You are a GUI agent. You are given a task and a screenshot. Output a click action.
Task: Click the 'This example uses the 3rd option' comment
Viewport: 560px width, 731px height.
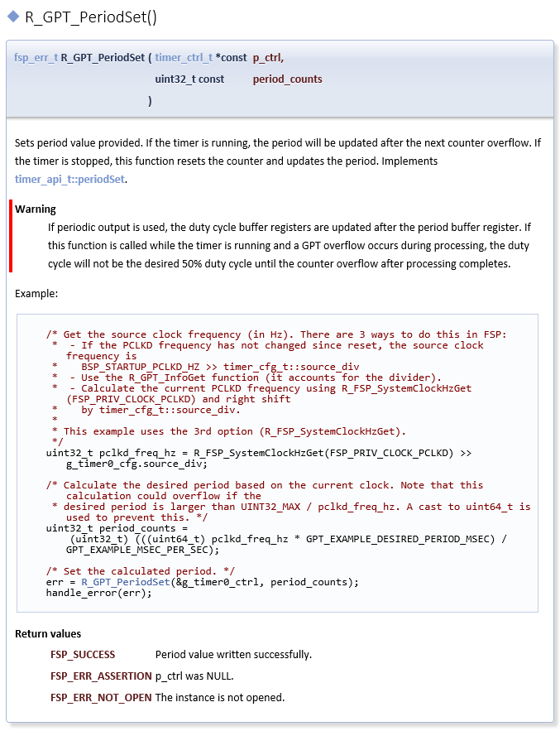pyautogui.click(x=229, y=431)
